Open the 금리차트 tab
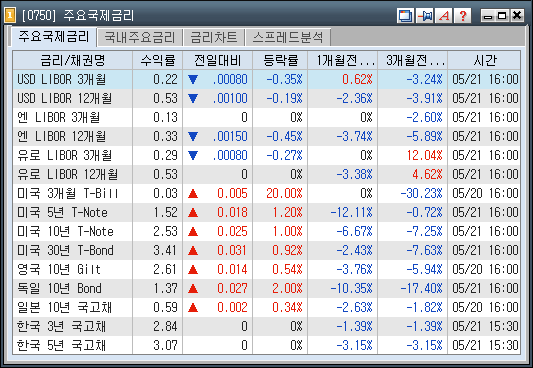This screenshot has height=368, width=533. click(x=214, y=37)
